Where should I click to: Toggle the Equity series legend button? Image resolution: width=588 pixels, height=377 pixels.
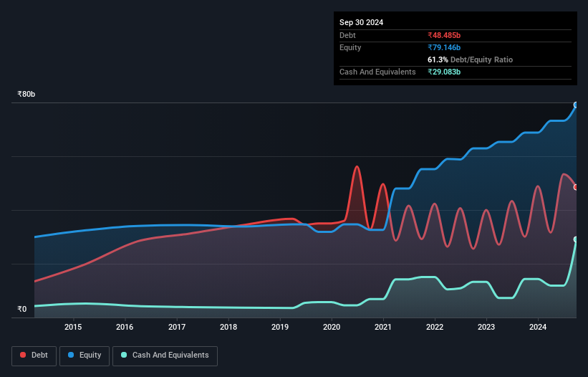85,355
